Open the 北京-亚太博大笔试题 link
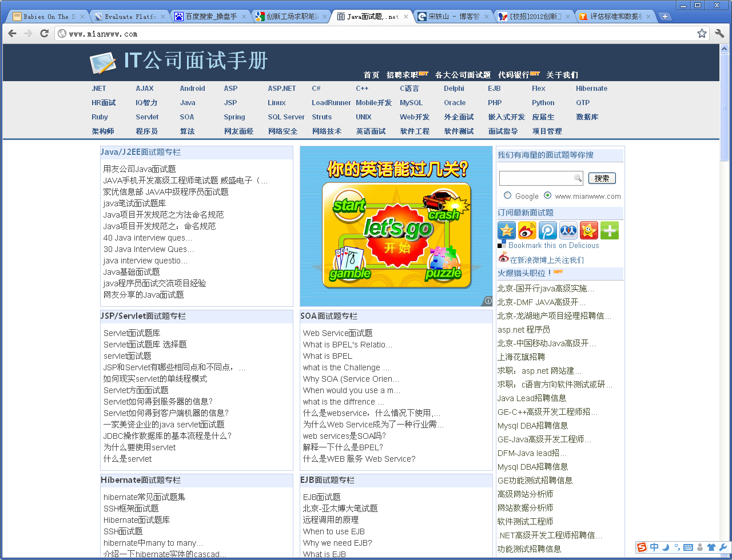732x560 pixels. (x=340, y=509)
